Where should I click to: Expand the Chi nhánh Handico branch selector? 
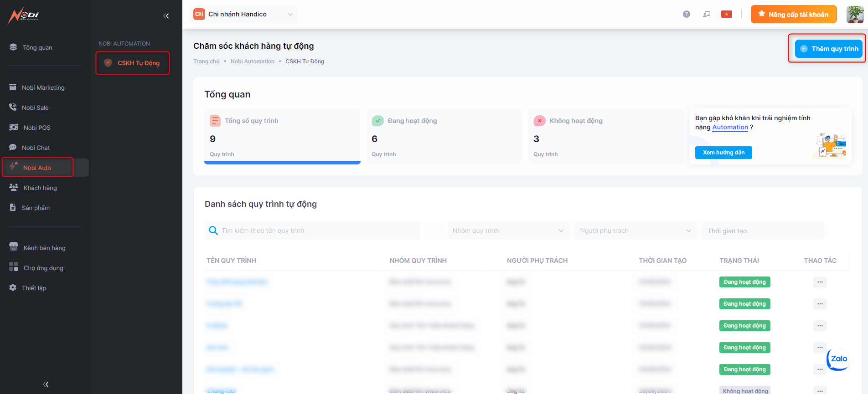tap(243, 14)
